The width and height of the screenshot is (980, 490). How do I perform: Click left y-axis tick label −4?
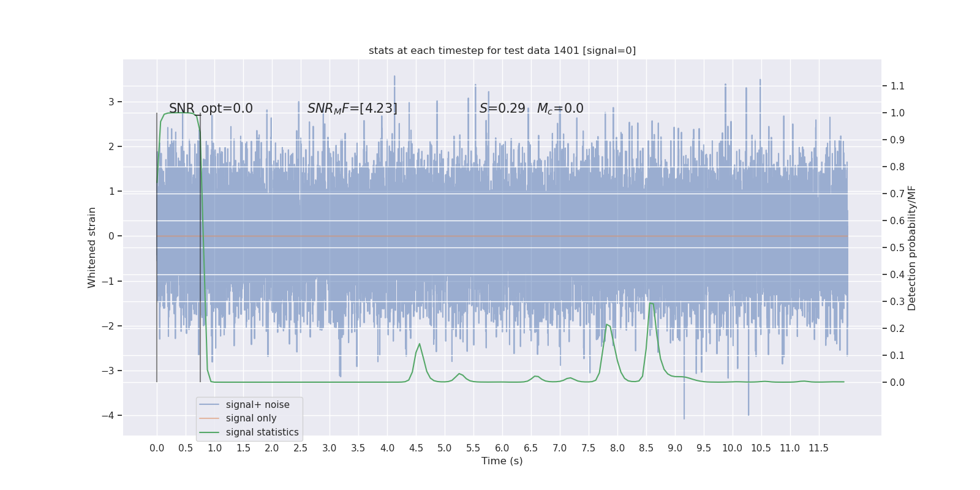[108, 415]
